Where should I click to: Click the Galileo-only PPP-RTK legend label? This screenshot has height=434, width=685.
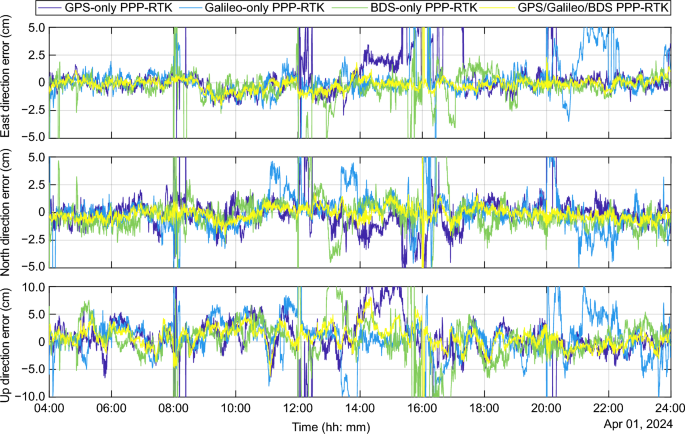pos(265,7)
